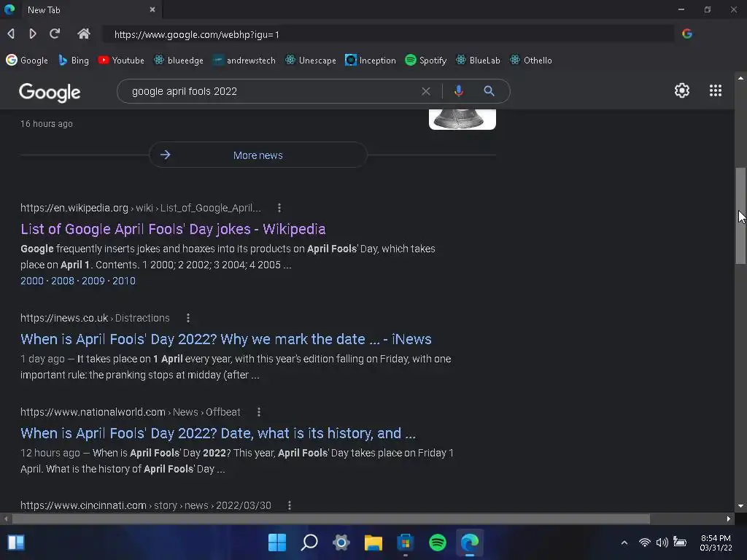Open the iNews April Fools' Day 2022 link

tap(226, 339)
